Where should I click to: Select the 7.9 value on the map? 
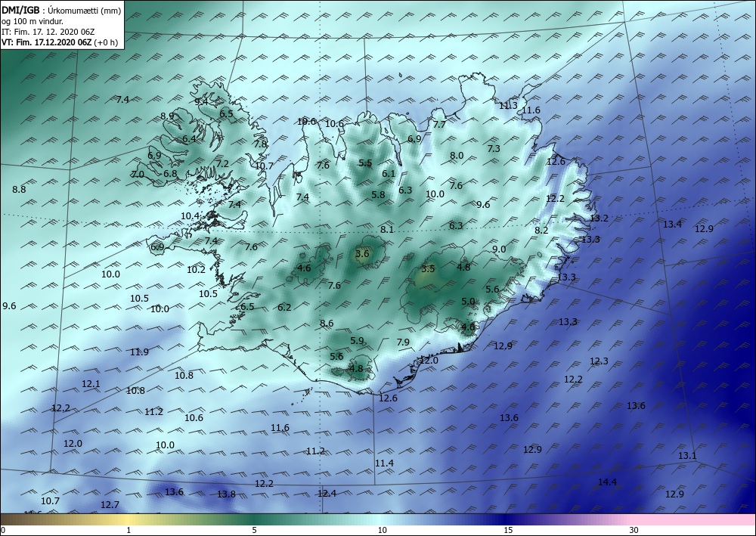(403, 342)
